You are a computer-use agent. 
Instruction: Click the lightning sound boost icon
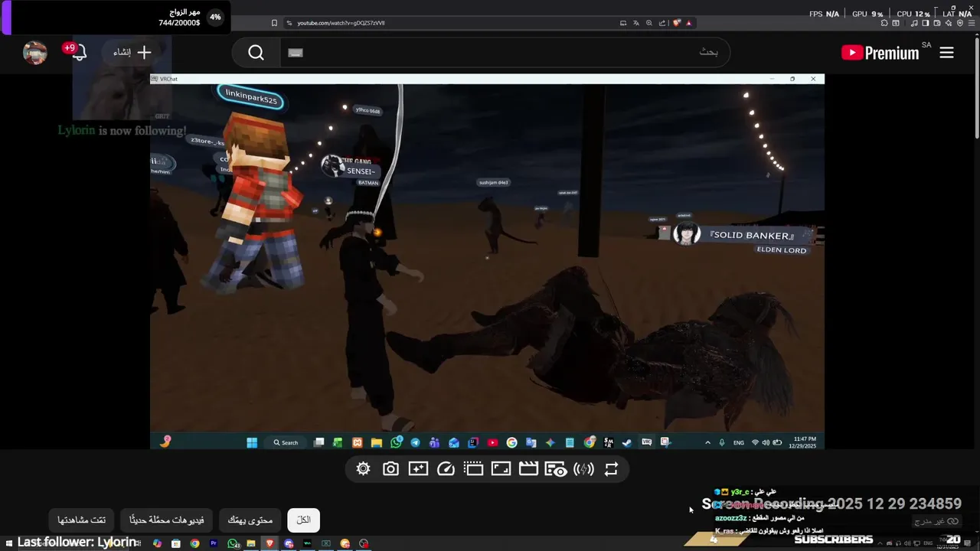[x=583, y=469]
